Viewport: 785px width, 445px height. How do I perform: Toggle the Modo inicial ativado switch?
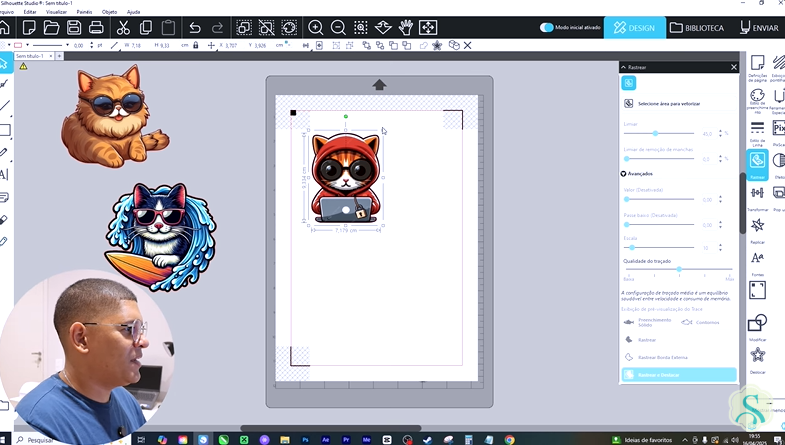546,28
